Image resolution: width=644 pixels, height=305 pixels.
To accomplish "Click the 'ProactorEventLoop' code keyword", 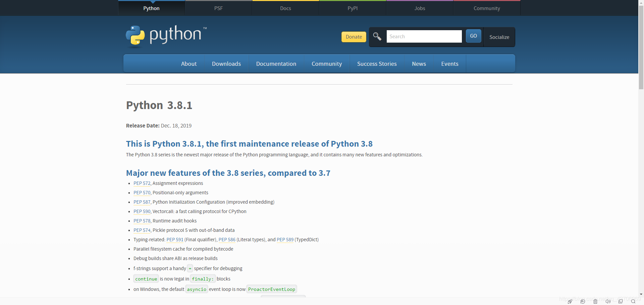I will [x=272, y=289].
